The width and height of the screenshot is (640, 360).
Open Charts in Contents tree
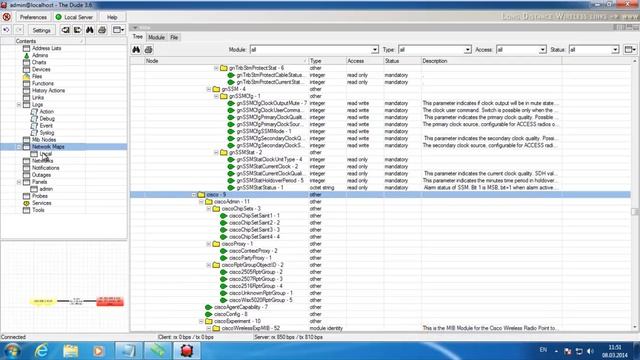pos(39,62)
